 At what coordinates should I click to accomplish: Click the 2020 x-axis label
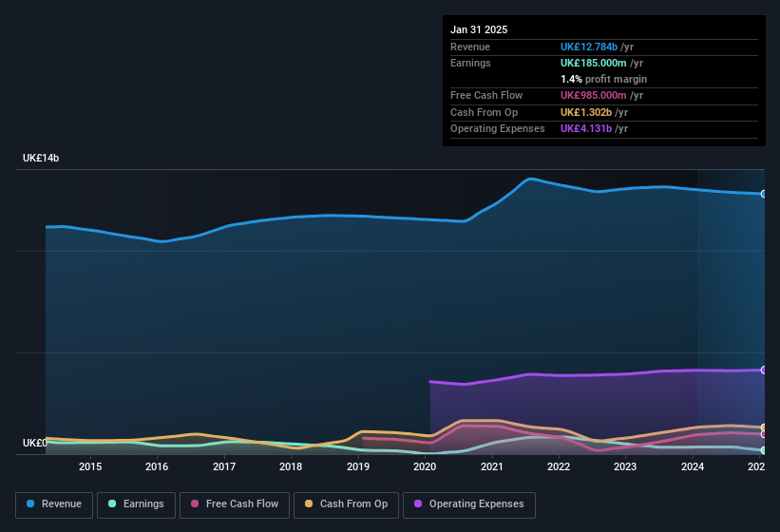point(425,466)
